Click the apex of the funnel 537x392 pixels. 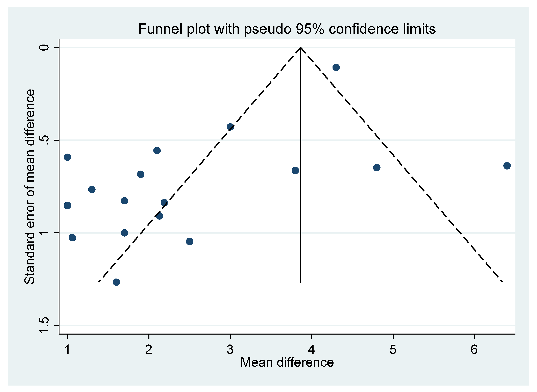tap(300, 48)
